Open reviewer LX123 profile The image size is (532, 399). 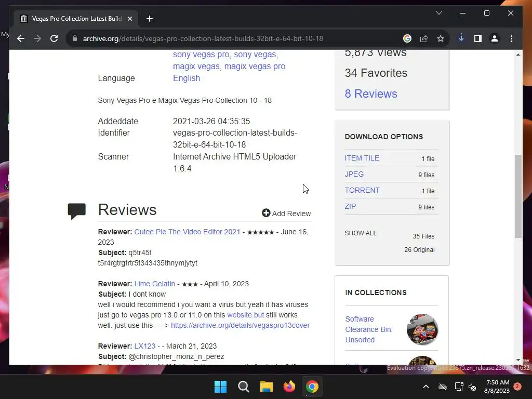145,346
